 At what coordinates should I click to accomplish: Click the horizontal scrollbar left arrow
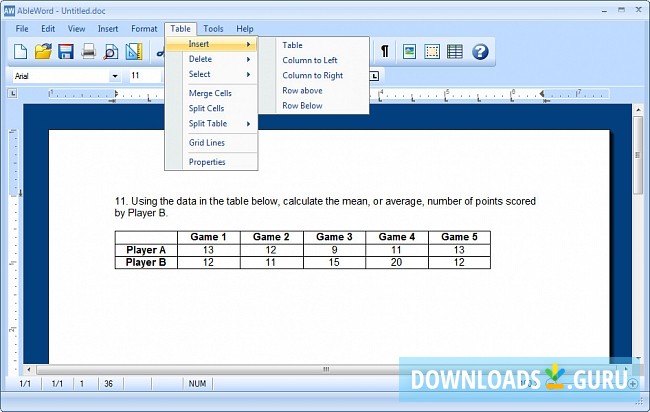29,369
